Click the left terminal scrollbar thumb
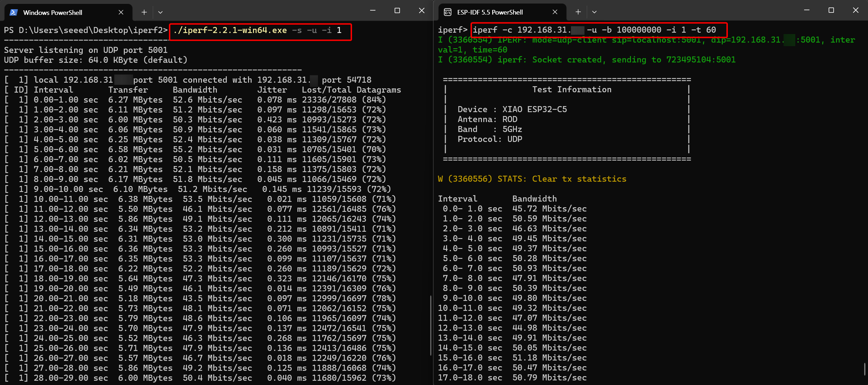This screenshot has height=385, width=868. click(x=430, y=325)
